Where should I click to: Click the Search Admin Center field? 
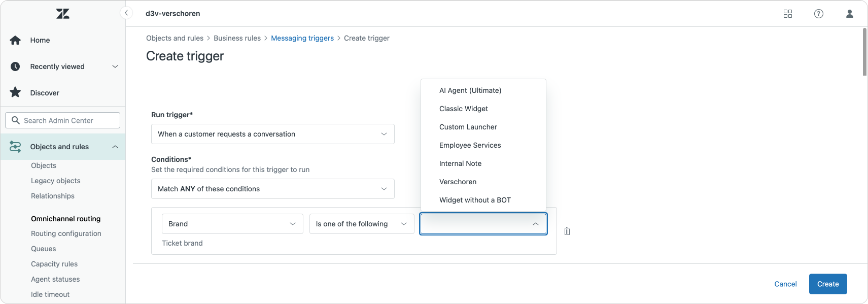pyautogui.click(x=63, y=120)
